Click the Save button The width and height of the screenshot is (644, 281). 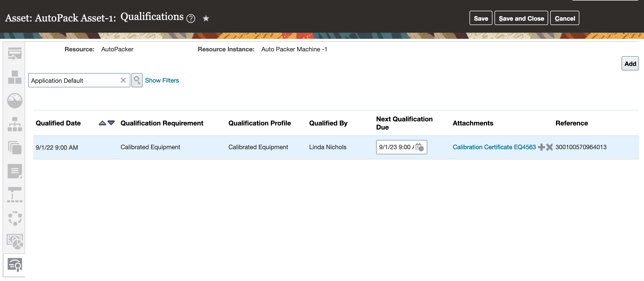pyautogui.click(x=481, y=18)
